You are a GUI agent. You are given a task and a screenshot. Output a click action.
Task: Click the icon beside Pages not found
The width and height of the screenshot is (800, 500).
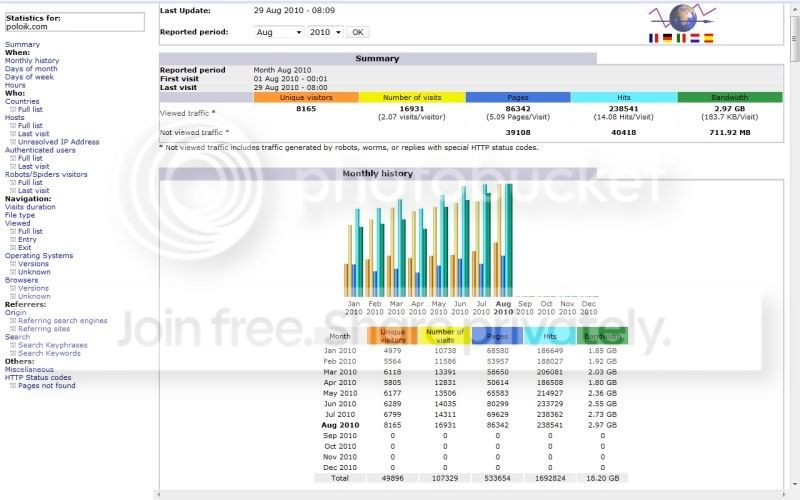13,386
